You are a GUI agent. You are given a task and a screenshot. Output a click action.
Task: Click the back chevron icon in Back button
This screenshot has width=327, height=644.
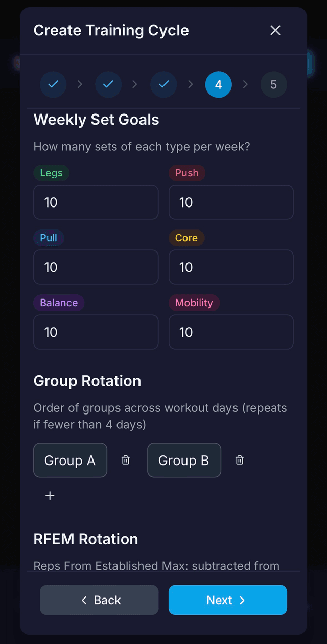(x=84, y=600)
